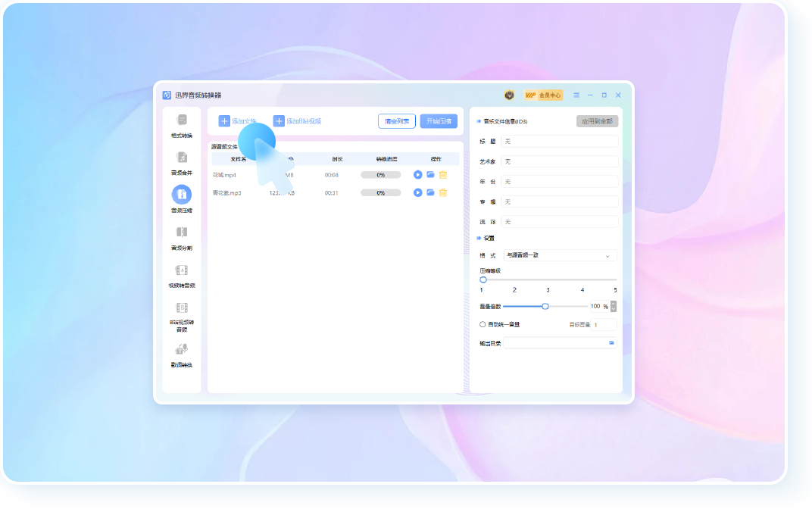This screenshot has width=812, height=509.
Task: Click the 0% progress bar for 青花瓷.mp3
Action: tap(380, 192)
